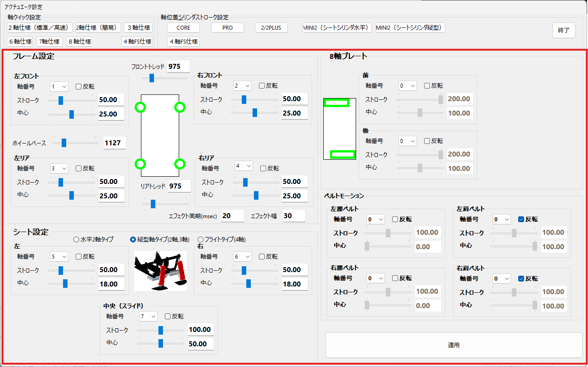Click the front-left green wheel circle

click(x=140, y=107)
